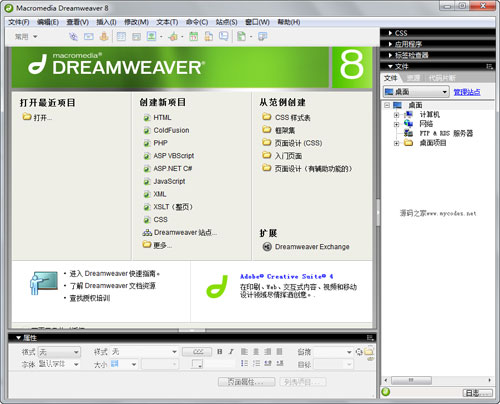Viewport: 500px width, 404px height.
Task: Click the text outdent icon
Action: pos(268,363)
